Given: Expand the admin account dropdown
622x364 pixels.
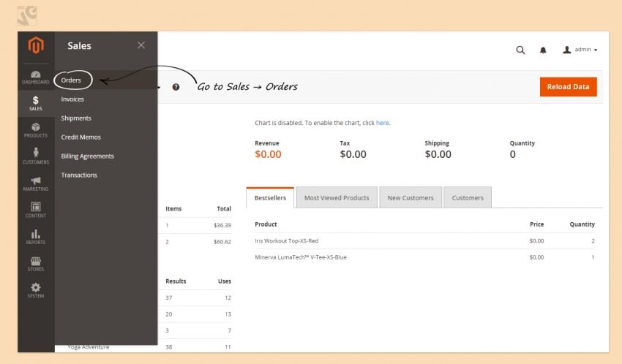Looking at the screenshot, I should 580,50.
